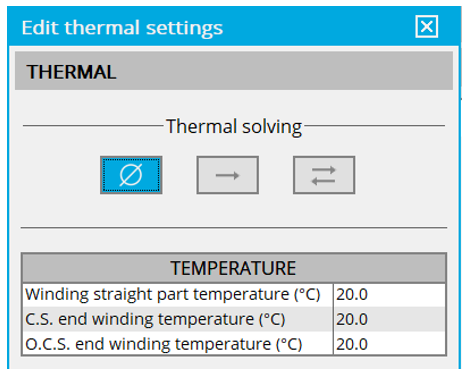Click the TEMPERATURE table header

(x=234, y=268)
